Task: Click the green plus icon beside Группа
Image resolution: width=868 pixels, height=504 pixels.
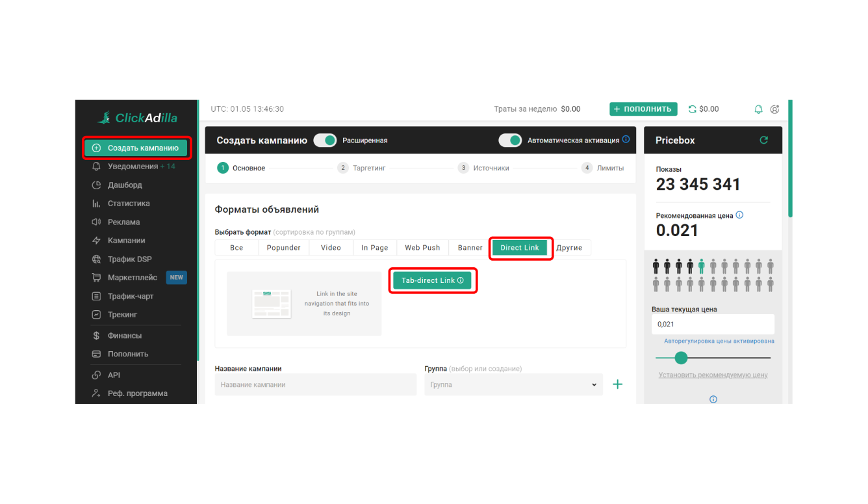Action: (617, 384)
